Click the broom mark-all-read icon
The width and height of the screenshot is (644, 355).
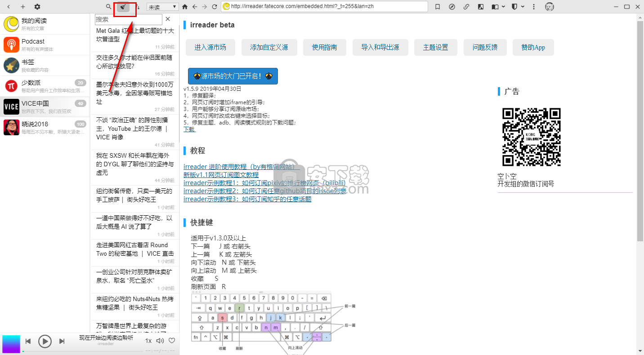(123, 7)
